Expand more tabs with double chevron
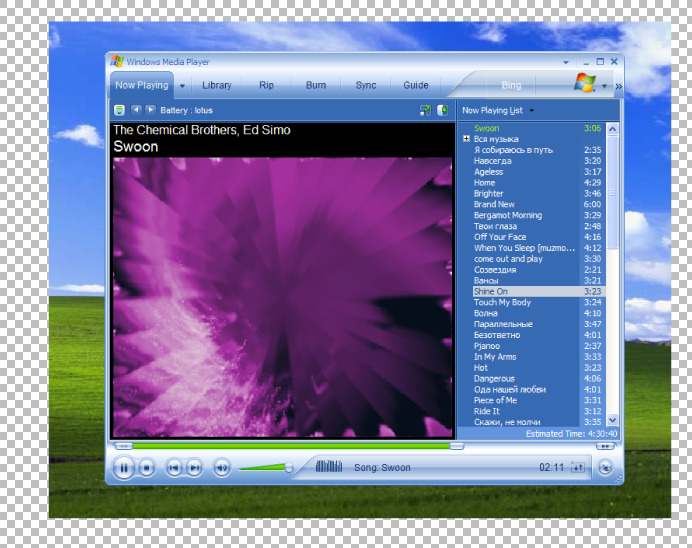 tap(618, 86)
